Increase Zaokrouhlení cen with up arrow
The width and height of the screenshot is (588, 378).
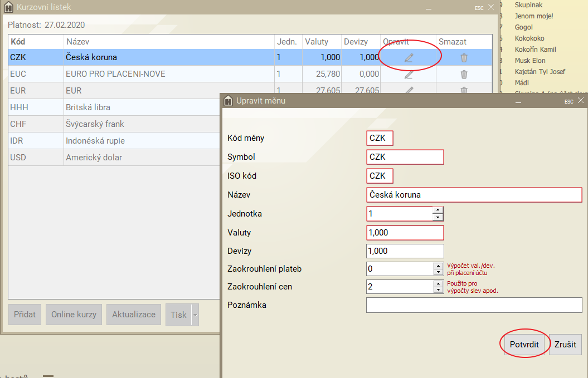(438, 283)
